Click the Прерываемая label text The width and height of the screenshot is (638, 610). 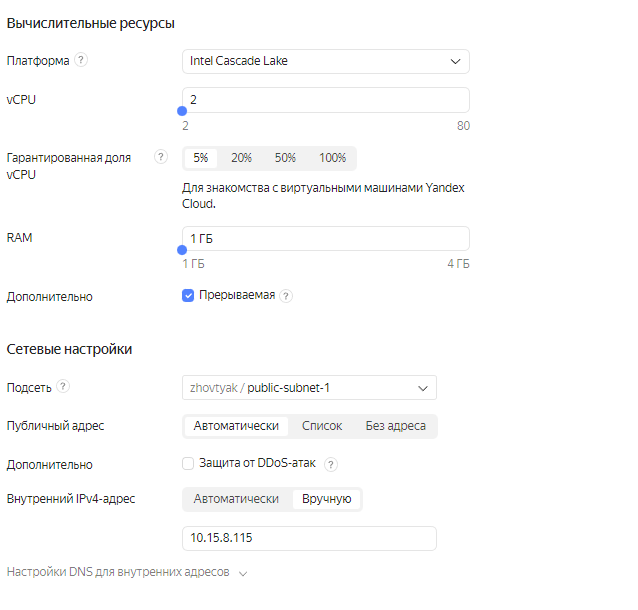237,295
